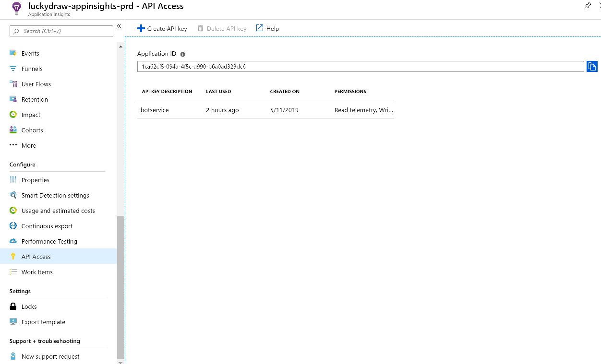
Task: Click the Retention icon
Action: click(x=13, y=99)
